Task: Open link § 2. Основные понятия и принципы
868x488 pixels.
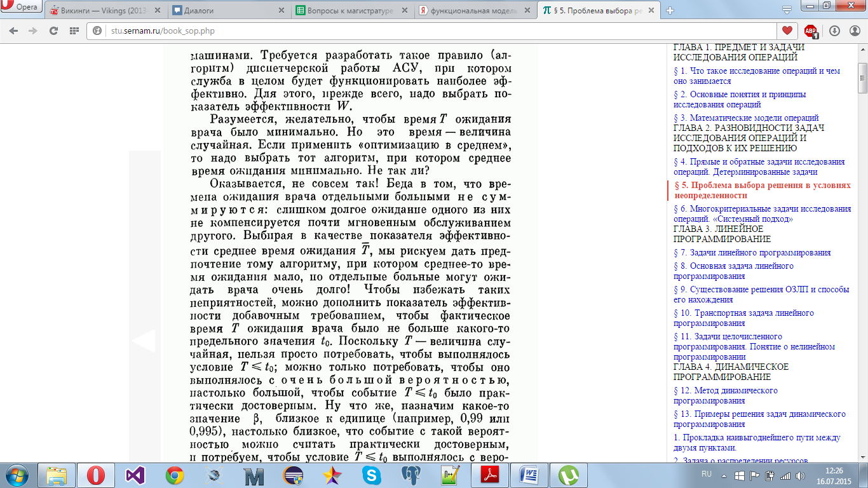Action: tap(740, 100)
